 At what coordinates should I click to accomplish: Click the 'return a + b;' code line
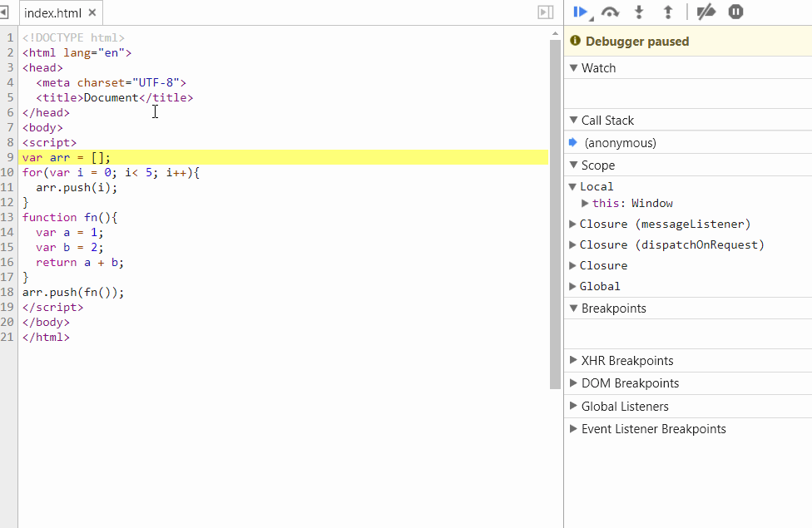80,263
